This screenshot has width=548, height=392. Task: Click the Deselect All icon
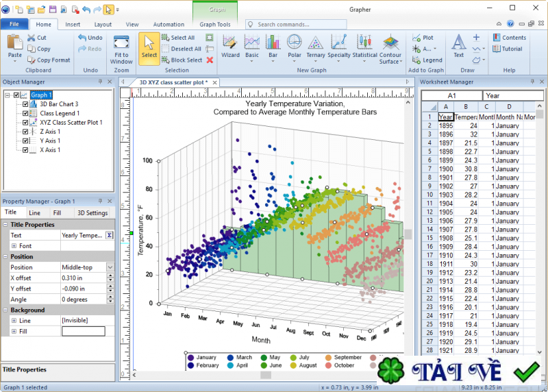click(165, 49)
